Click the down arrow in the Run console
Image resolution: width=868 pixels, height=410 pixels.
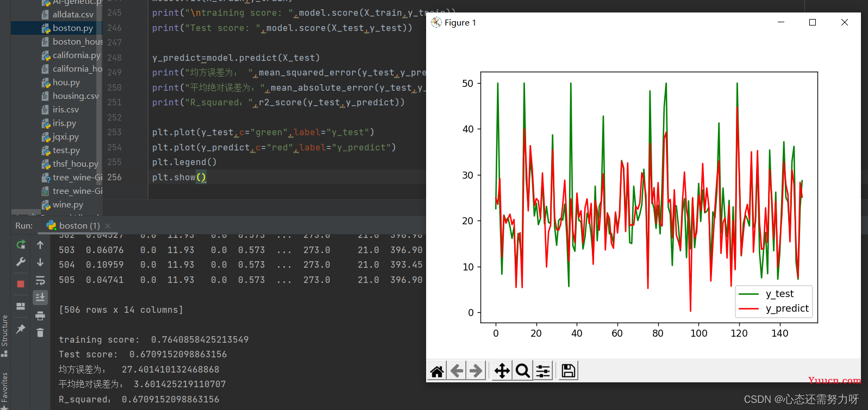pyautogui.click(x=40, y=262)
